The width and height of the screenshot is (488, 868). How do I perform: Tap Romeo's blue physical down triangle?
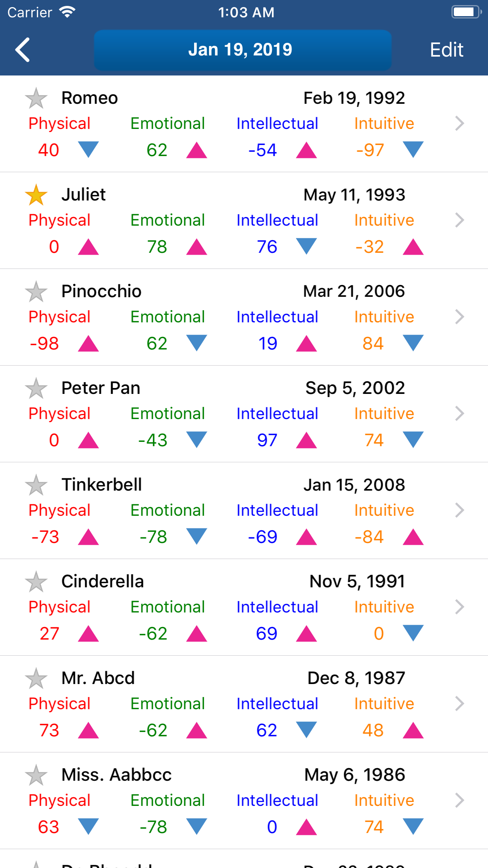click(88, 149)
